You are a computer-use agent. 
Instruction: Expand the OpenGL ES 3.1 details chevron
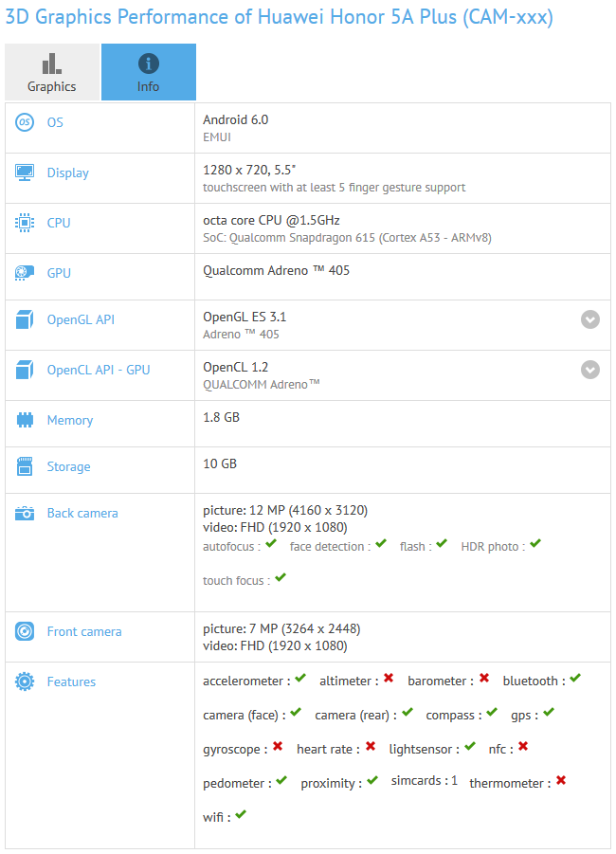(590, 319)
